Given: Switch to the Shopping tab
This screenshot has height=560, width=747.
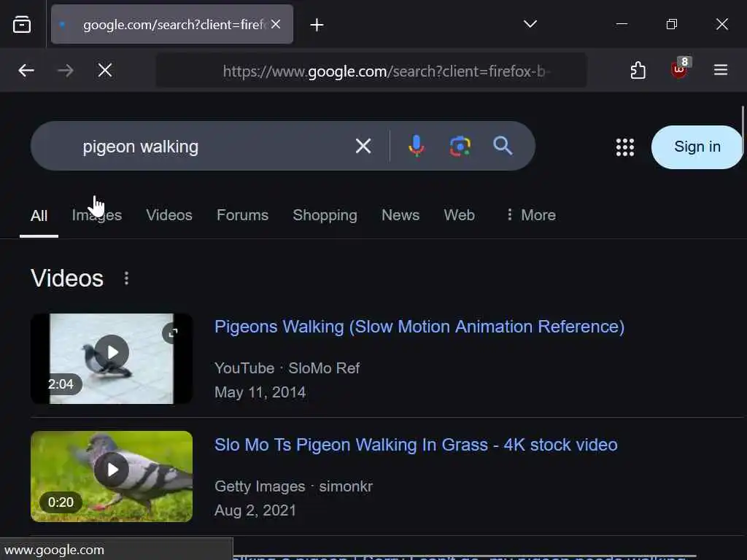Looking at the screenshot, I should (x=325, y=215).
